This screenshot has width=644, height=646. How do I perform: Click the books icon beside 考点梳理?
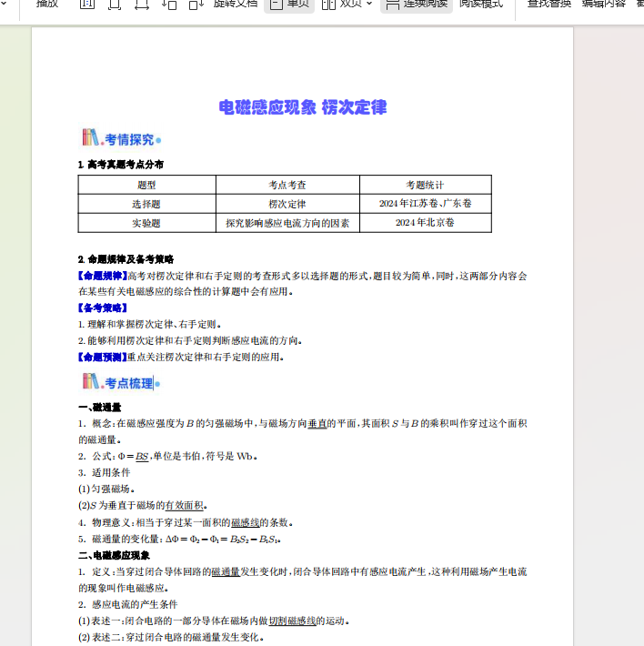[90, 381]
